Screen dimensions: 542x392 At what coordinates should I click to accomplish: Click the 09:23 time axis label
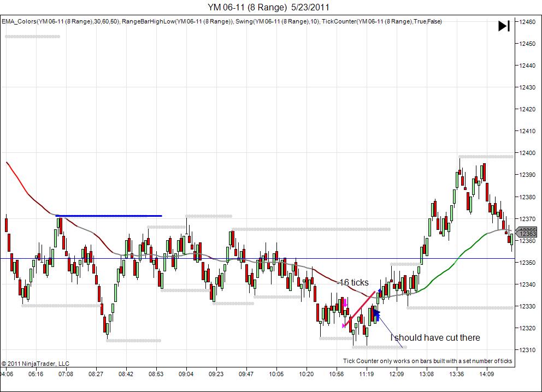[216, 374]
